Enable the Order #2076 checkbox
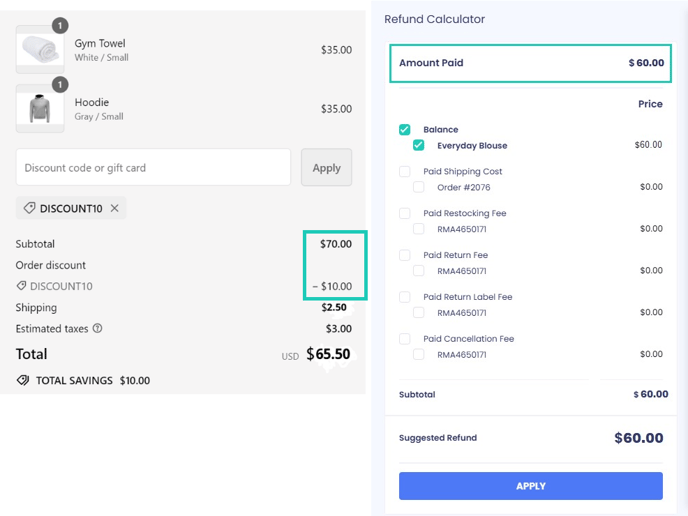The height and width of the screenshot is (516, 688). coord(419,187)
